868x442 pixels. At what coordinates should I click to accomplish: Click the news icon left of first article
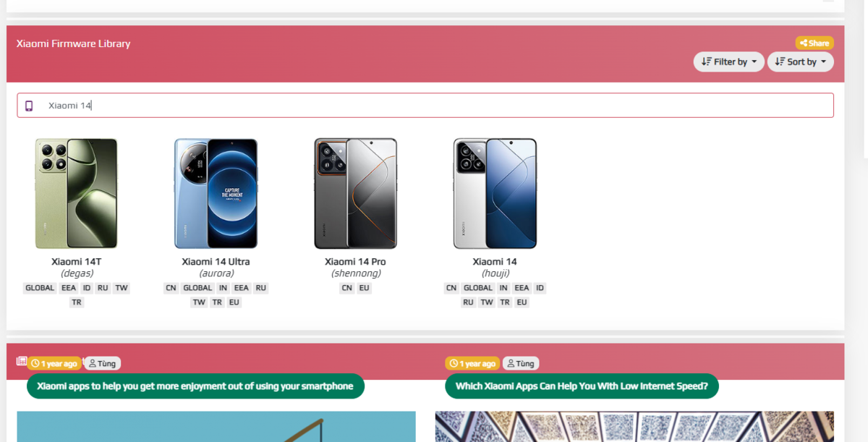tap(21, 361)
